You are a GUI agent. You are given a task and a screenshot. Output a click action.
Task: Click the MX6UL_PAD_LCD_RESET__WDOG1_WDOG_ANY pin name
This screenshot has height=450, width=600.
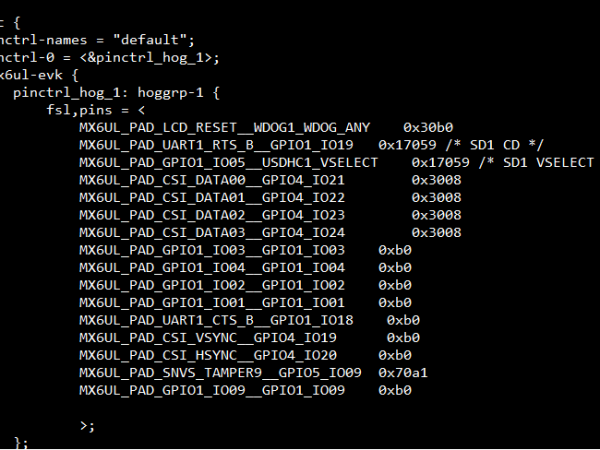pos(224,127)
